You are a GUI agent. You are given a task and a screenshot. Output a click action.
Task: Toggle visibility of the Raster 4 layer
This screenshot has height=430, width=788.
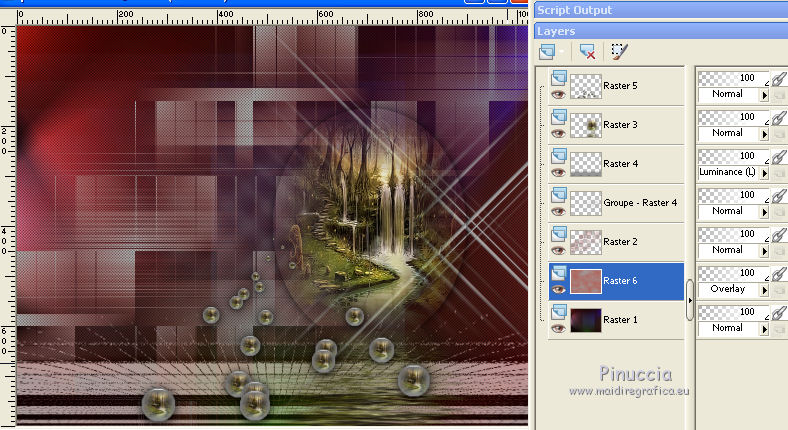(x=558, y=173)
